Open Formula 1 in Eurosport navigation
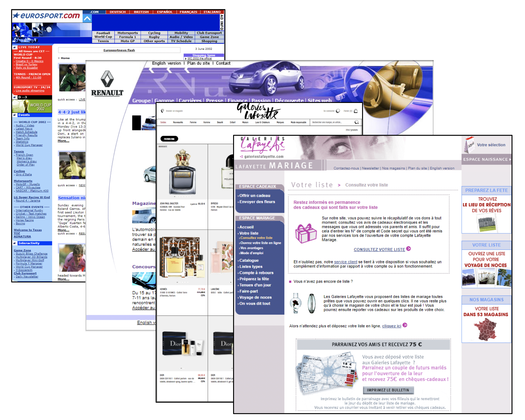 tap(128, 37)
